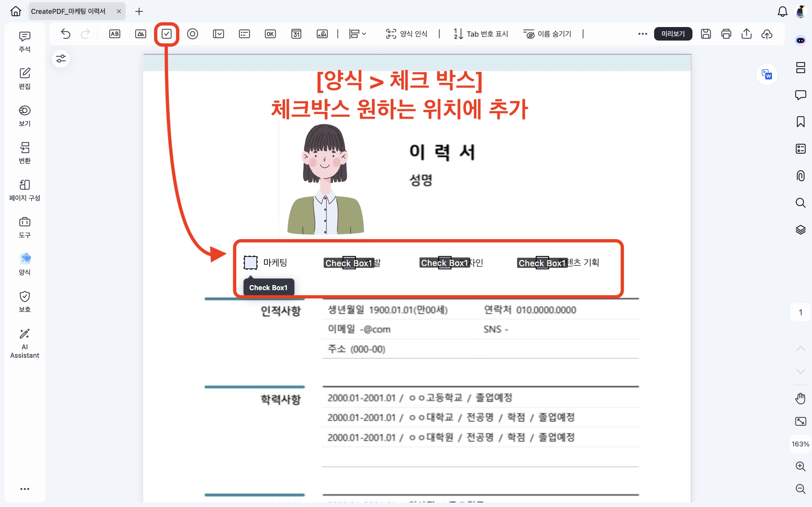Screen dimensions: 812x507
Task: Select the text field form tool
Action: pos(115,34)
